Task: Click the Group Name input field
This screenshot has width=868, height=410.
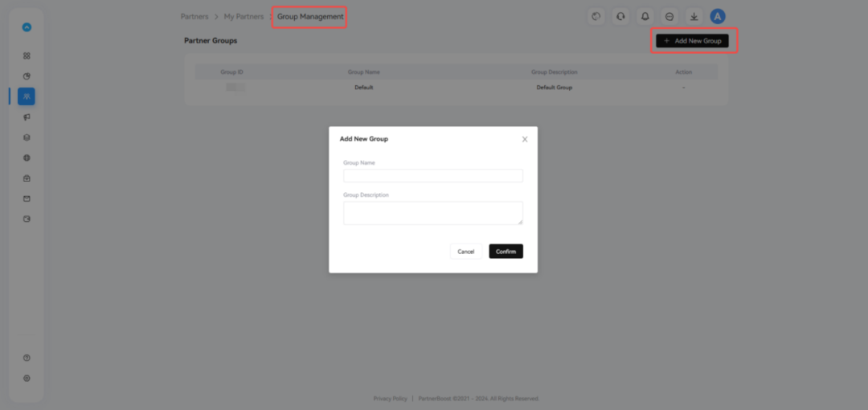Action: point(433,175)
